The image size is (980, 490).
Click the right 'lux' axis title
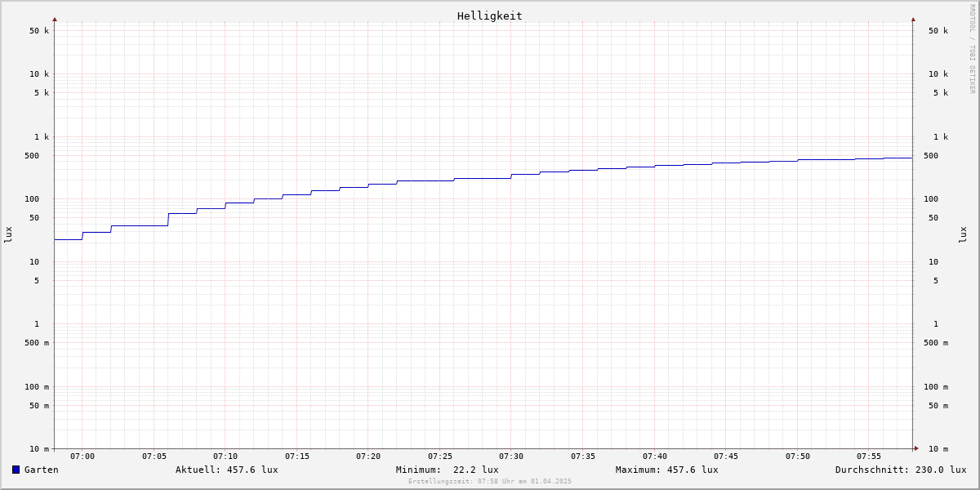(x=963, y=235)
